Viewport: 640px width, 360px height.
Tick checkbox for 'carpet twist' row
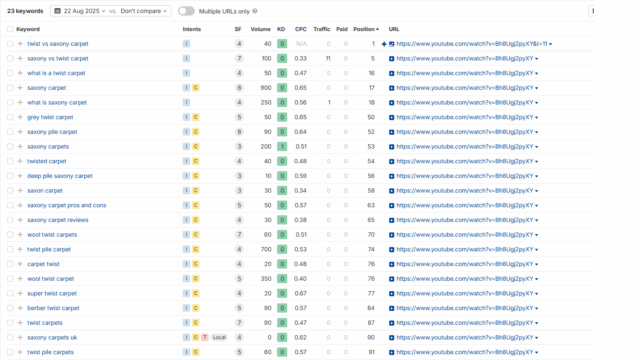10,264
